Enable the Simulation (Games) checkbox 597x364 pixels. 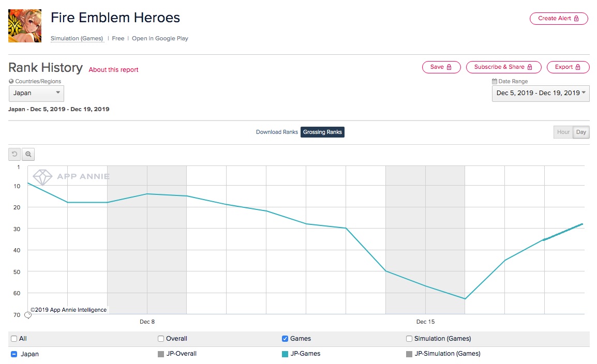point(409,339)
